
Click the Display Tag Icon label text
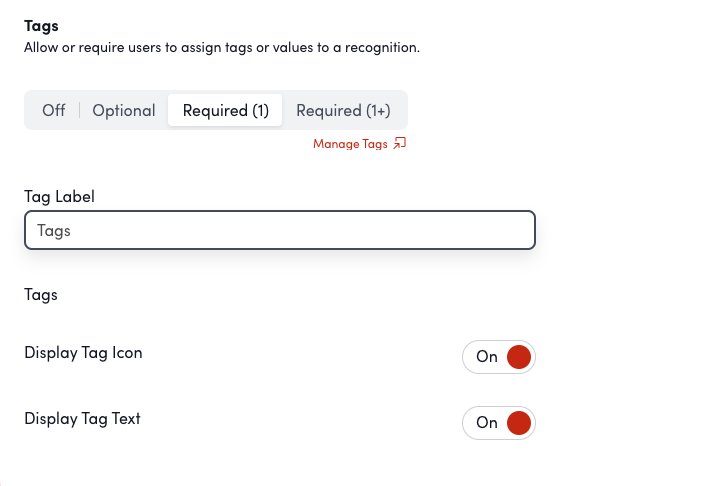click(x=83, y=352)
